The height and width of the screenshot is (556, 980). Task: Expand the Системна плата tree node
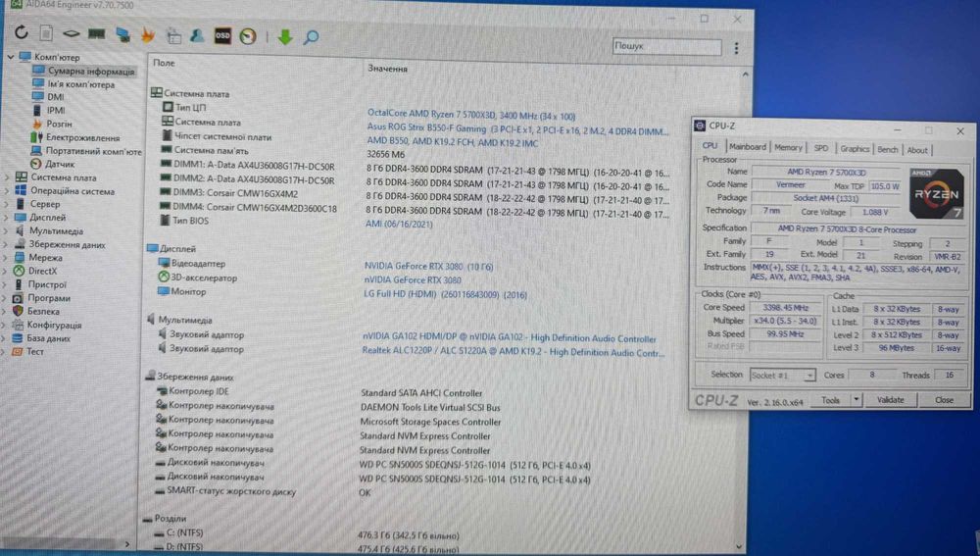click(7, 177)
